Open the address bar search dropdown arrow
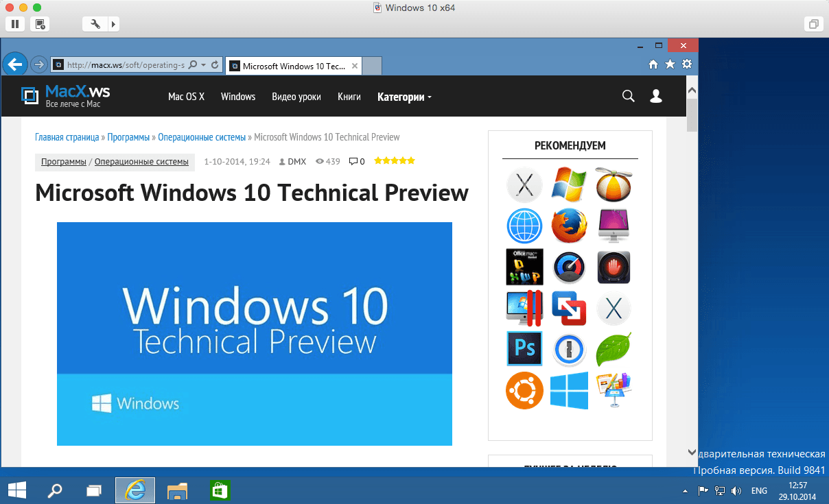829x504 pixels. [x=205, y=65]
